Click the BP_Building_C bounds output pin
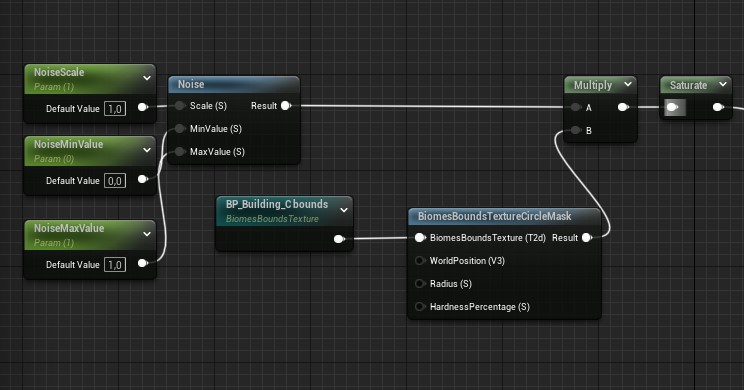This screenshot has width=744, height=390. pyautogui.click(x=339, y=239)
